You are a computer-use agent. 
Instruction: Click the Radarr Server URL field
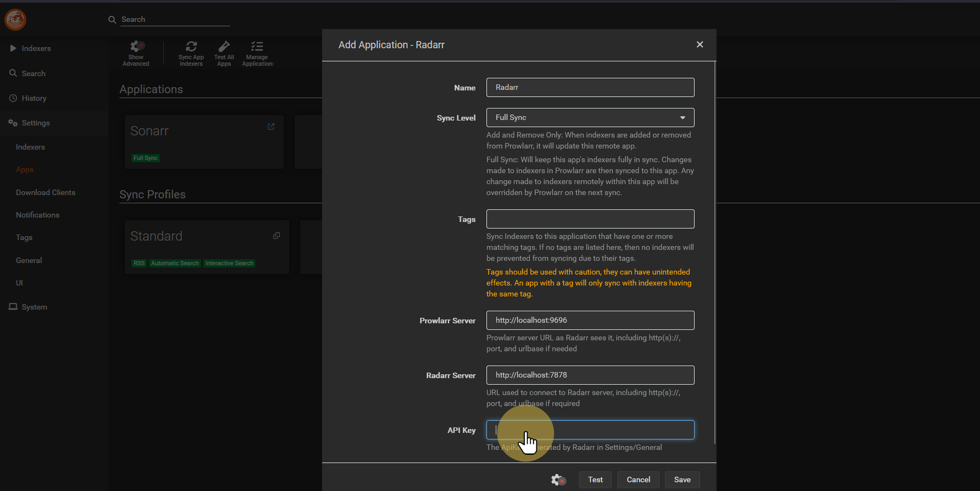point(590,375)
